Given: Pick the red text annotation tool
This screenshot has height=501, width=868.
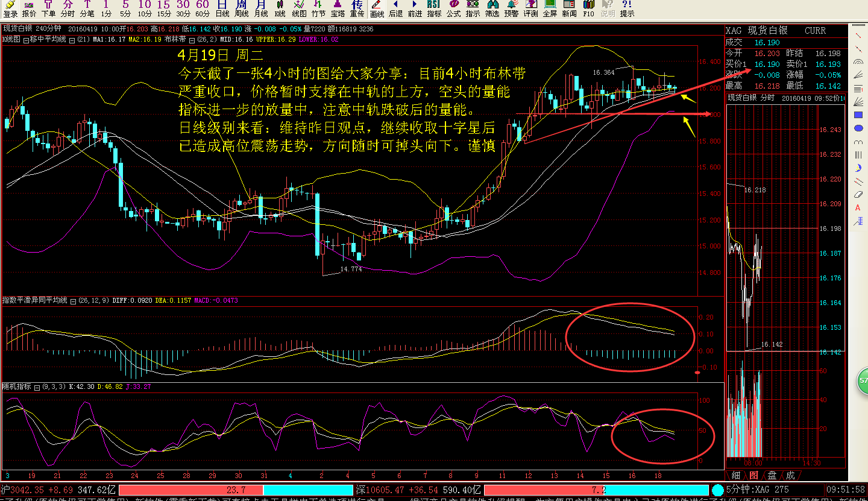Looking at the screenshot, I should click(x=858, y=208).
